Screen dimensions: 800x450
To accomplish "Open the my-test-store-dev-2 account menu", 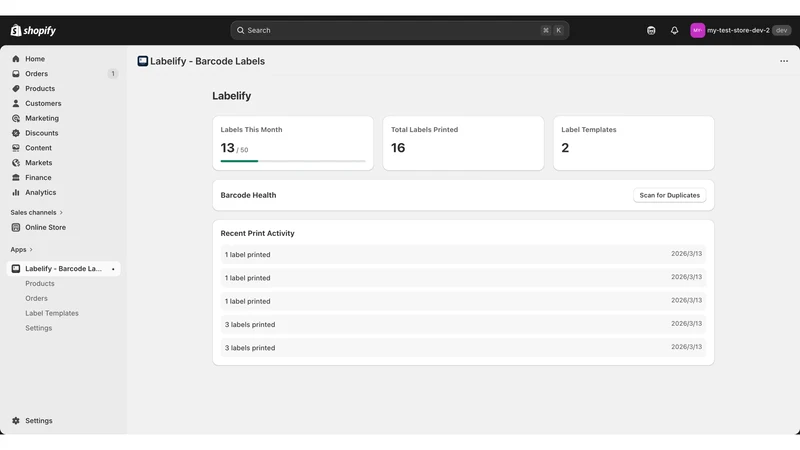I will (740, 30).
